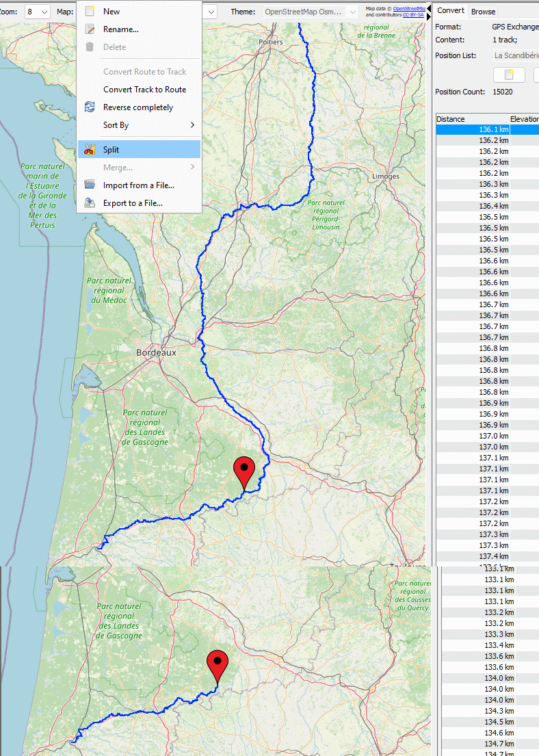The width and height of the screenshot is (539, 756).
Task: Expand the Sort By submenu
Action: pyautogui.click(x=148, y=125)
